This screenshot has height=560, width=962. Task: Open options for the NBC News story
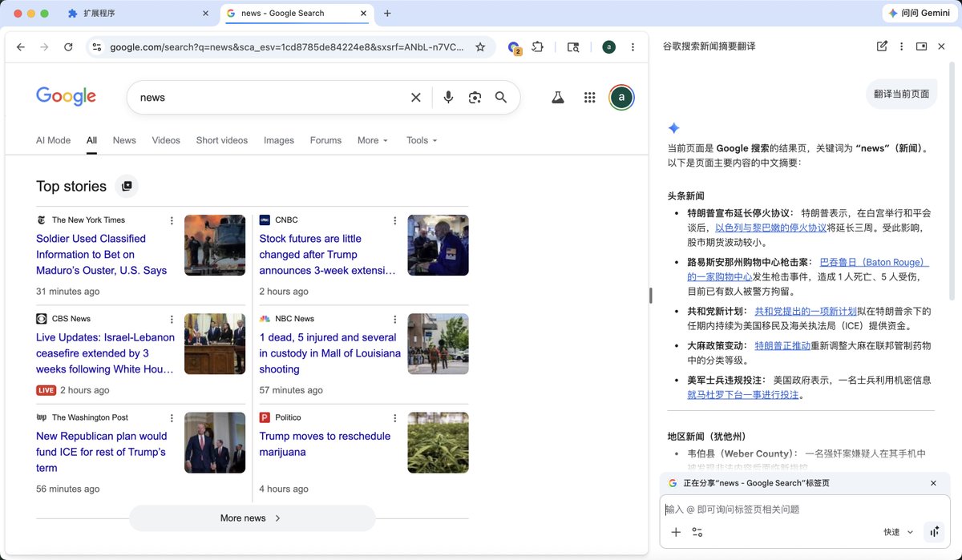pos(394,319)
